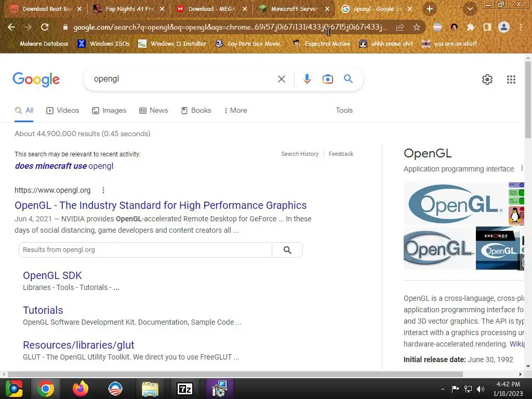The image size is (532, 399).
Task: Open the Extensions puzzle icon
Action: point(470,27)
